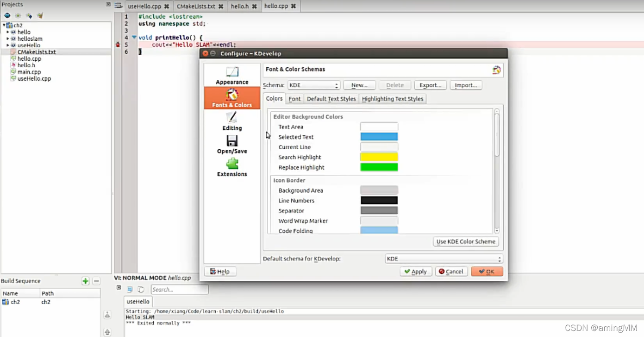The width and height of the screenshot is (644, 337).
Task: Click the move-up arrow in Build Sequence
Action: click(x=107, y=332)
